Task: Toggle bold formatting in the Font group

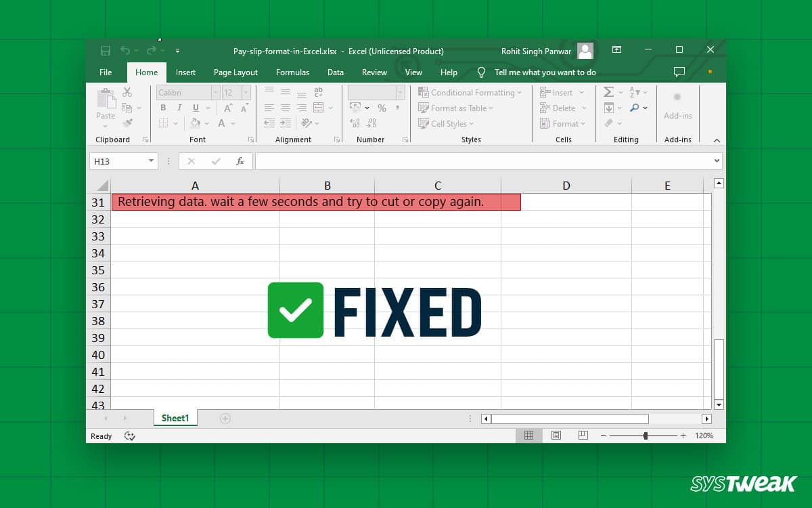Action: coord(163,107)
